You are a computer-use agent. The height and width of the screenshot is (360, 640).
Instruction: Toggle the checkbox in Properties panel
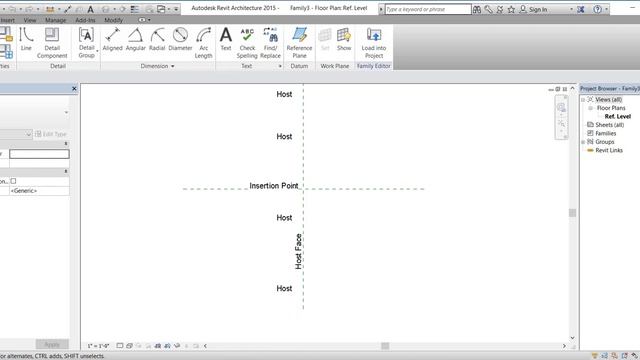point(13,181)
